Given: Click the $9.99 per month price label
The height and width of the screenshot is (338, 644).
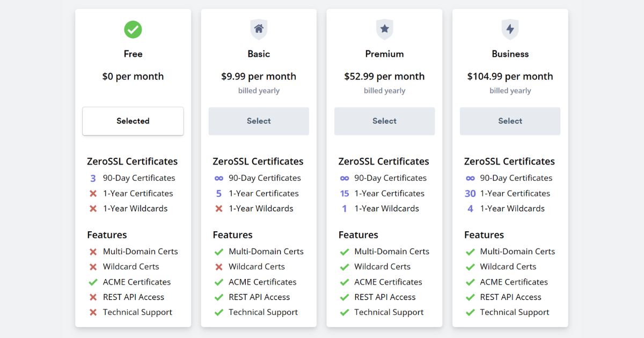Looking at the screenshot, I should [259, 77].
